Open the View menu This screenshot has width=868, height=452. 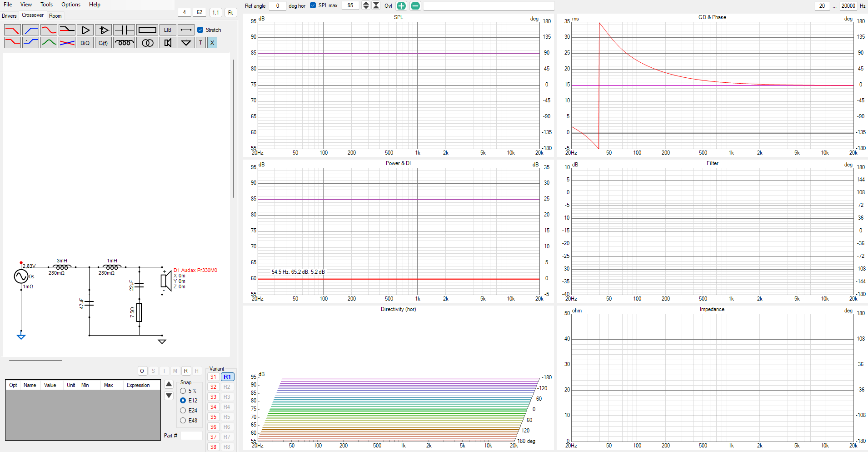pyautogui.click(x=26, y=5)
